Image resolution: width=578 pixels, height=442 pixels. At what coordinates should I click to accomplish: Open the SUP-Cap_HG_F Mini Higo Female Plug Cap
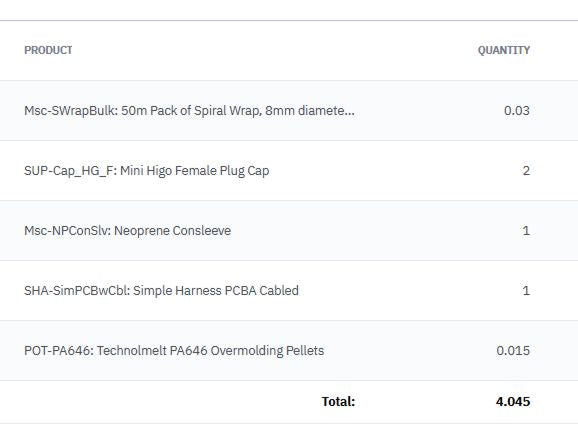(146, 171)
